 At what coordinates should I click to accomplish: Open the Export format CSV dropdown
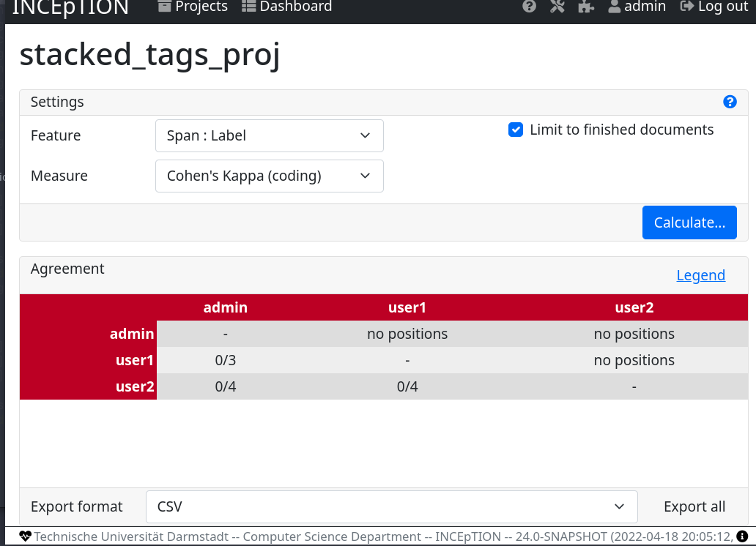391,506
